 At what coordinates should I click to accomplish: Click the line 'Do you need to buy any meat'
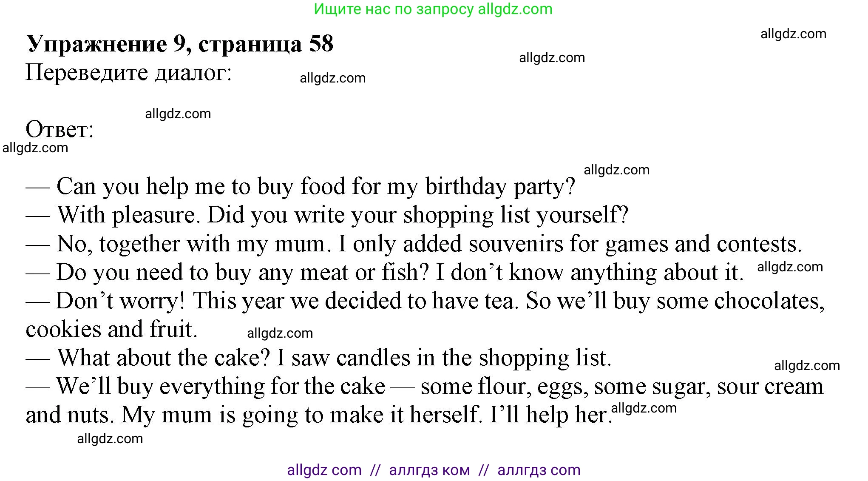384,273
